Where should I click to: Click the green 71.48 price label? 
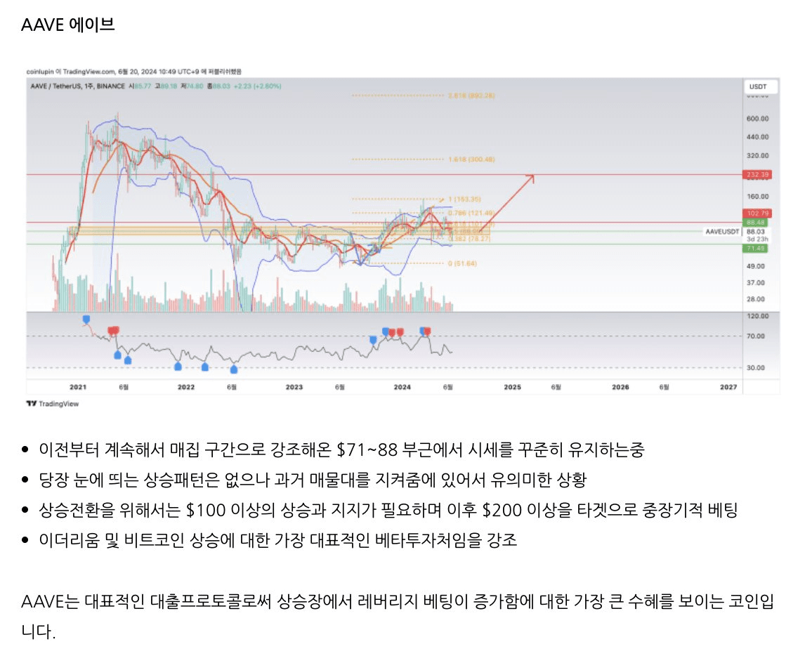coord(756,249)
